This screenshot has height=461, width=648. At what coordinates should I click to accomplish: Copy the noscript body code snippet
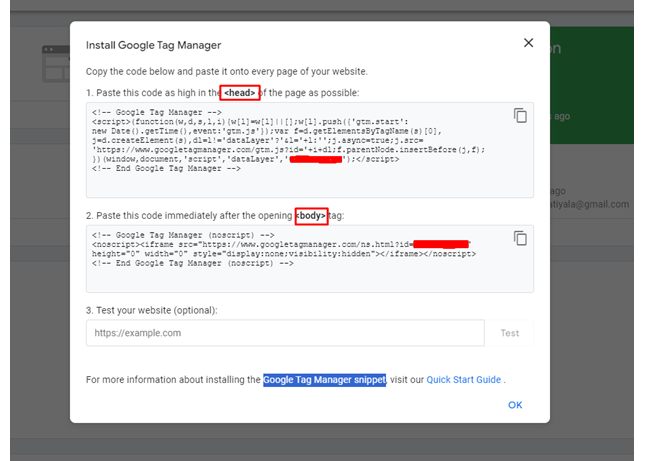tap(520, 238)
